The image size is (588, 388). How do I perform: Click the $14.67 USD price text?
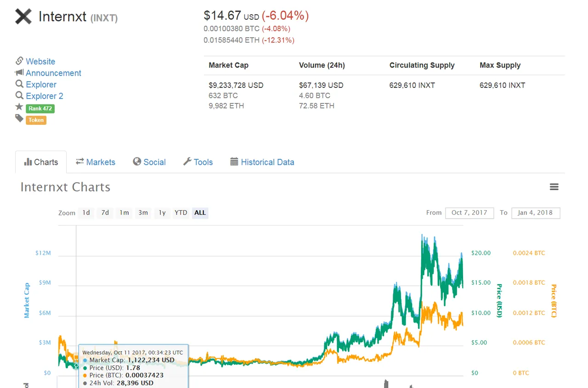tap(232, 16)
